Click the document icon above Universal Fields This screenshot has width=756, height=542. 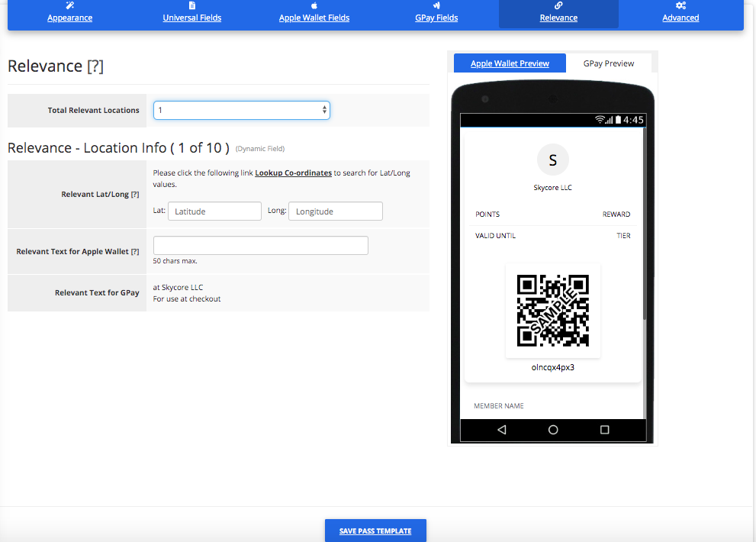click(x=192, y=5)
